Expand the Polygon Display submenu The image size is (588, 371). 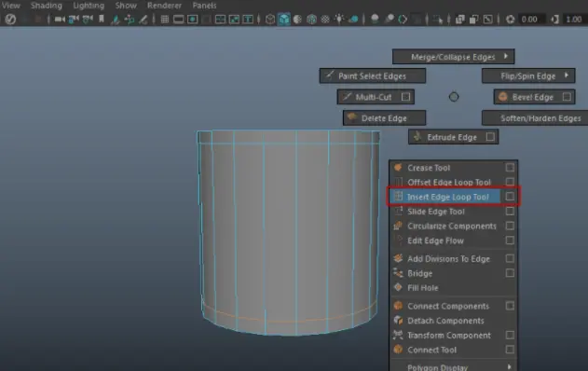pyautogui.click(x=454, y=366)
